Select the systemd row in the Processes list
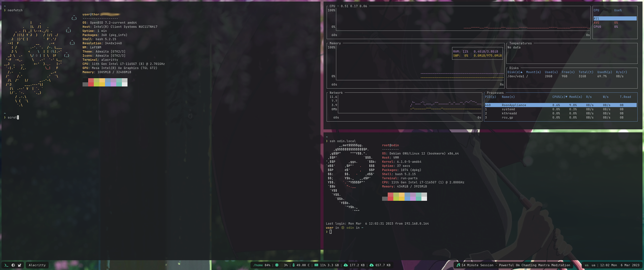This screenshot has width=644, height=270. tap(508, 109)
